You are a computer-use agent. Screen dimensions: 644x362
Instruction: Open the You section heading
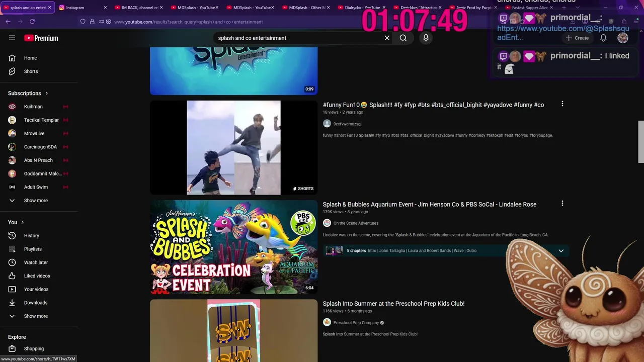pyautogui.click(x=16, y=222)
